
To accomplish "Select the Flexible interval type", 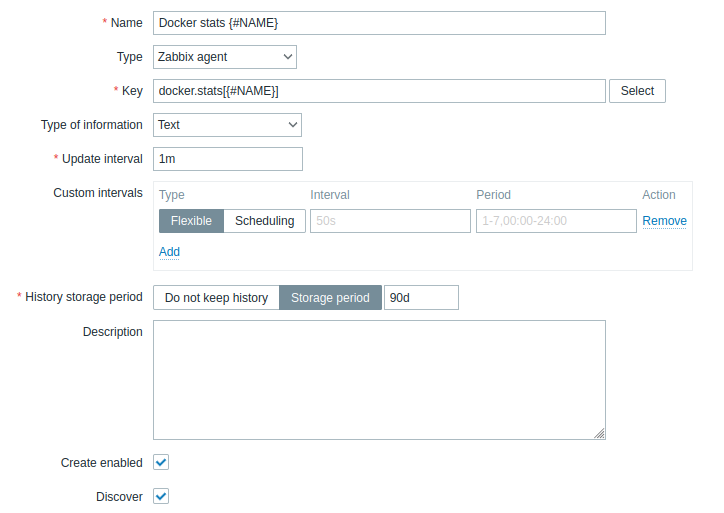I will click(191, 221).
